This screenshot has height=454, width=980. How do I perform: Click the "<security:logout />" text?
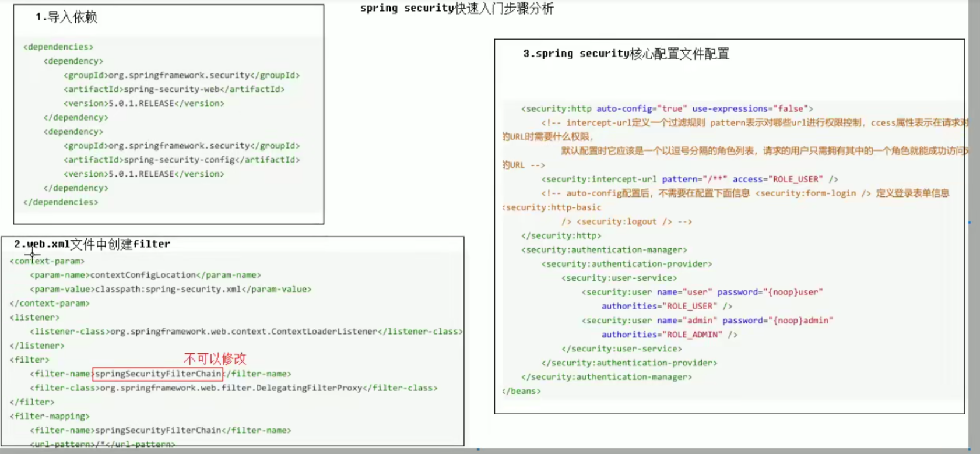coord(624,221)
